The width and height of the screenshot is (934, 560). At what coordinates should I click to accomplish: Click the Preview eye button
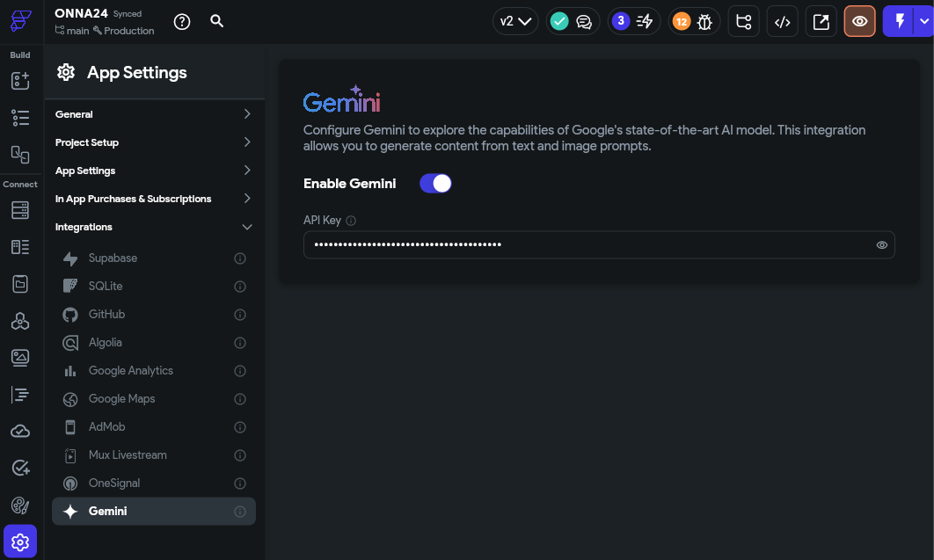(x=859, y=21)
